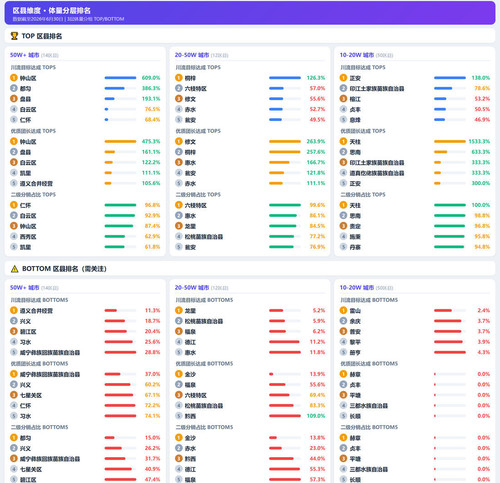Click the 七星关区 name on the 67.1% row
500x483 pixels.
pyautogui.click(x=31, y=395)
